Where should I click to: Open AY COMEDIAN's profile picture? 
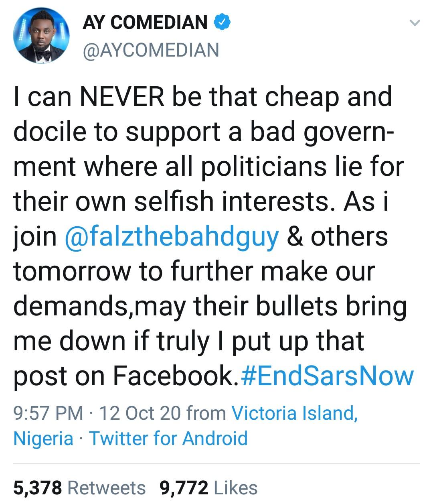pos(41,36)
